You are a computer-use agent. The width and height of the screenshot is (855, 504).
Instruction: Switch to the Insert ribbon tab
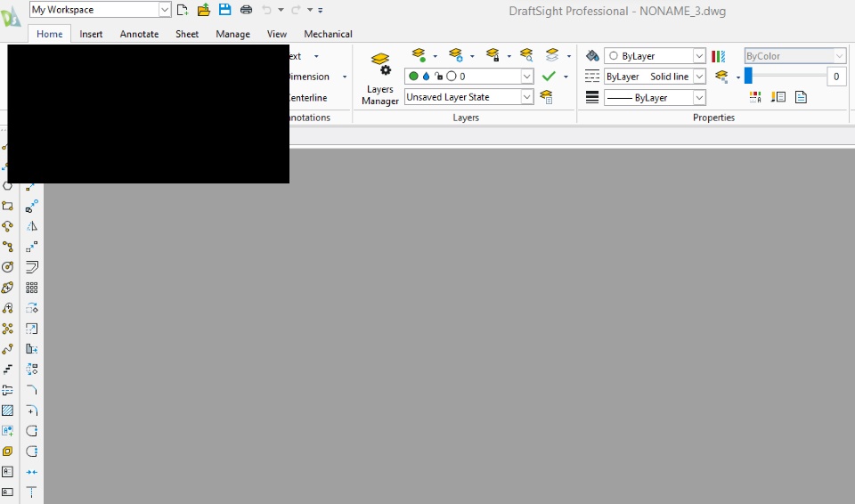pos(91,34)
